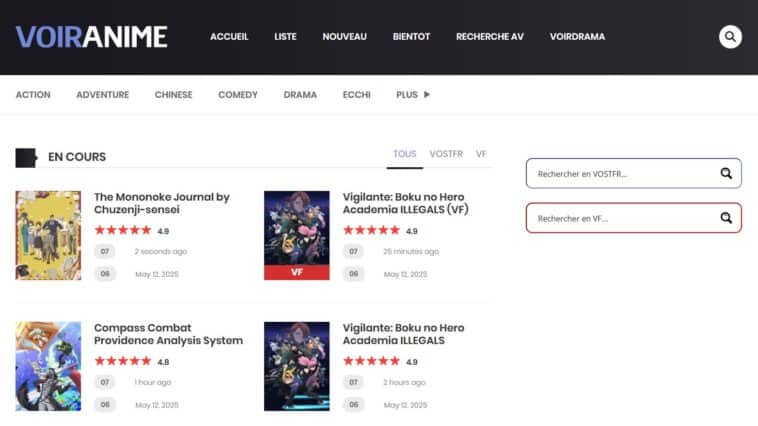Go to ACCUEIL in the navigation
This screenshot has width=758, height=426.
click(x=229, y=37)
